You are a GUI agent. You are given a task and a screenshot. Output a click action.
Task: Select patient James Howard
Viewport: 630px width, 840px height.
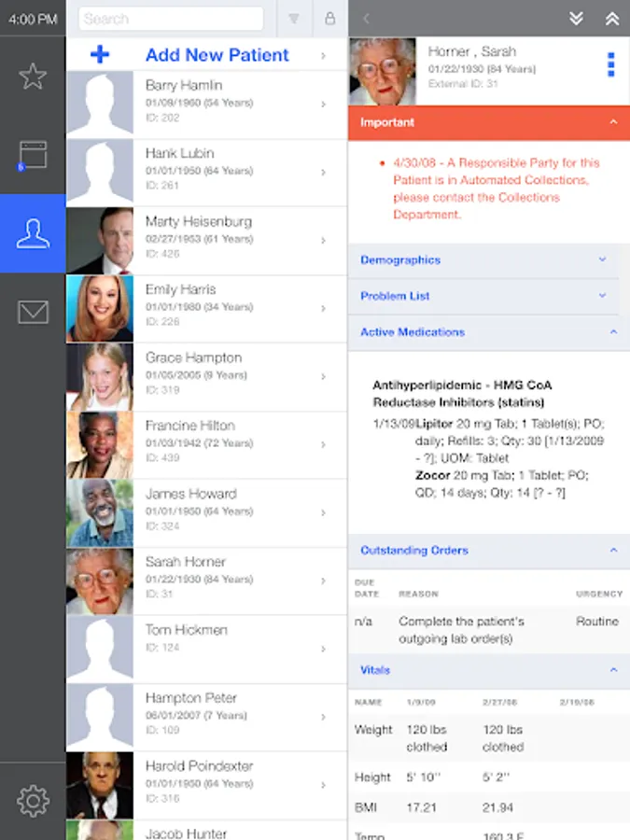coord(206,512)
